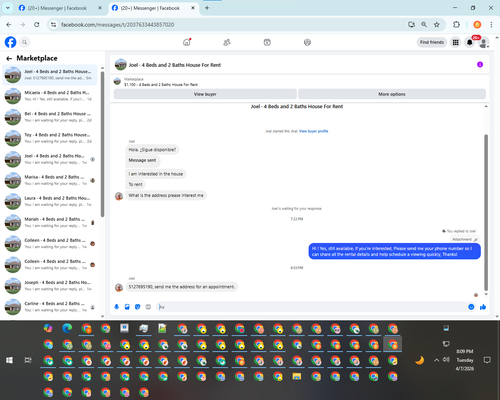The image size is (500, 400).
Task: Click the facebook.com address bar URL
Action: point(118,25)
